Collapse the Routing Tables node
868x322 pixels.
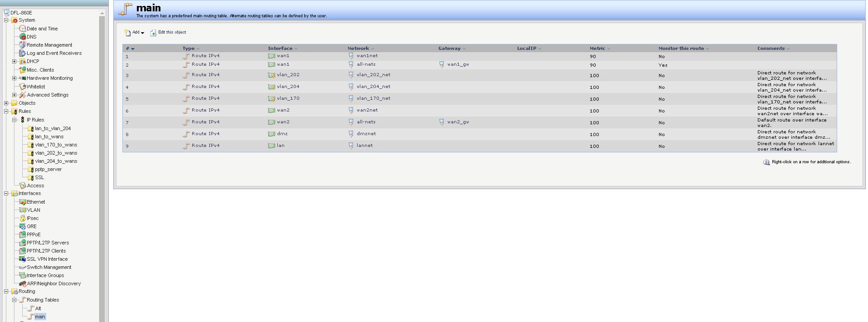click(x=15, y=300)
